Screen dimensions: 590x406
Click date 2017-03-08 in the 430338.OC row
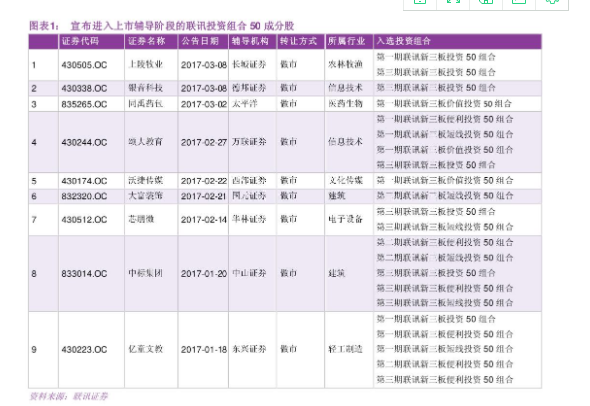[x=204, y=88]
